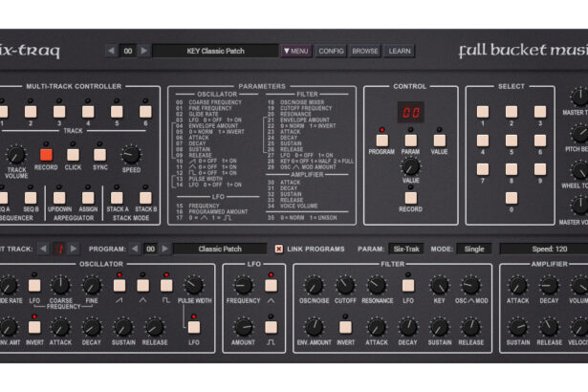Adjust the filter RESONANCE knob
This screenshot has width=588, height=392.
377,286
